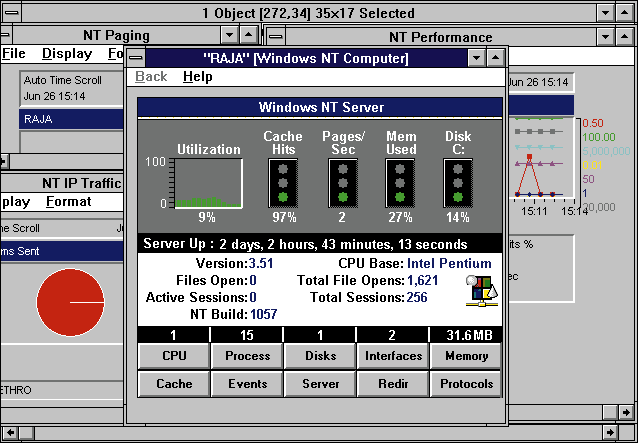Screen dimensions: 638x443
Task: Click the Mem Used traffic light indicator
Action: coord(400,183)
